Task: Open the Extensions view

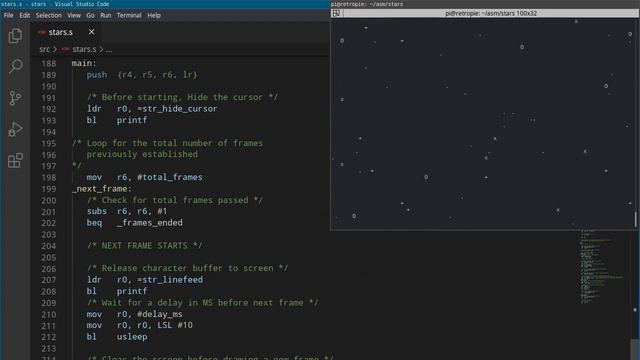Action: coord(15,160)
